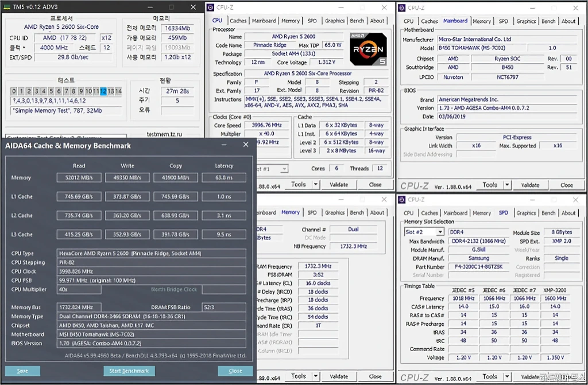The width and height of the screenshot is (588, 385).
Task: Click the TM5 title bar app icon
Action: [x=6, y=7]
